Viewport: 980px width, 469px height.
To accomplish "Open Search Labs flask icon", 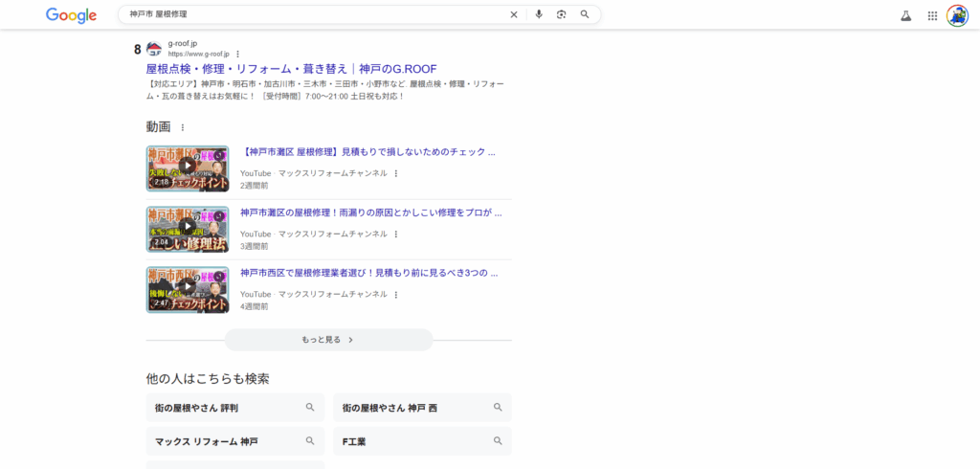I will point(905,15).
